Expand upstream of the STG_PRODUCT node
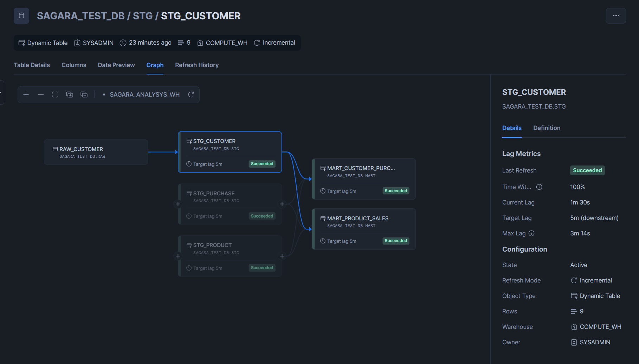 coord(178,256)
